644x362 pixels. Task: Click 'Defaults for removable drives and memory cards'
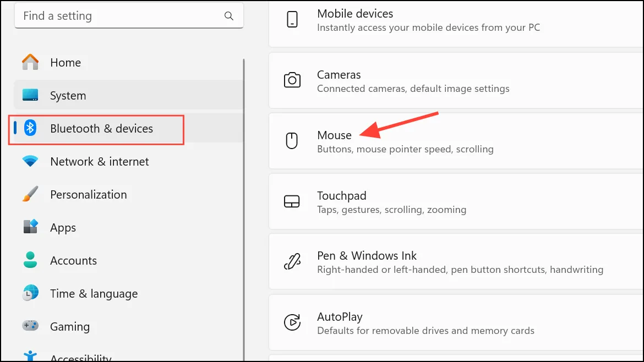pyautogui.click(x=425, y=331)
